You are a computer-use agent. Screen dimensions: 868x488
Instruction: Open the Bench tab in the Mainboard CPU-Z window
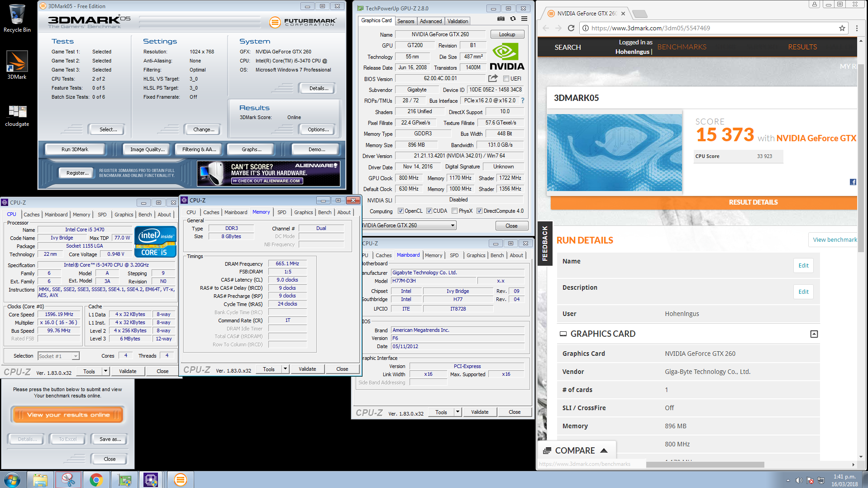497,255
